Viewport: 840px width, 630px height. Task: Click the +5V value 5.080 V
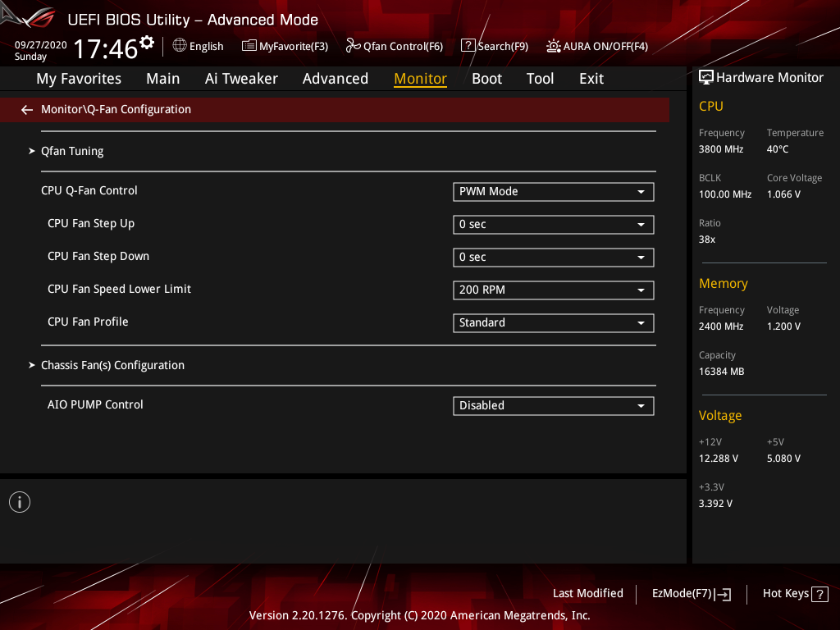pyautogui.click(x=783, y=459)
